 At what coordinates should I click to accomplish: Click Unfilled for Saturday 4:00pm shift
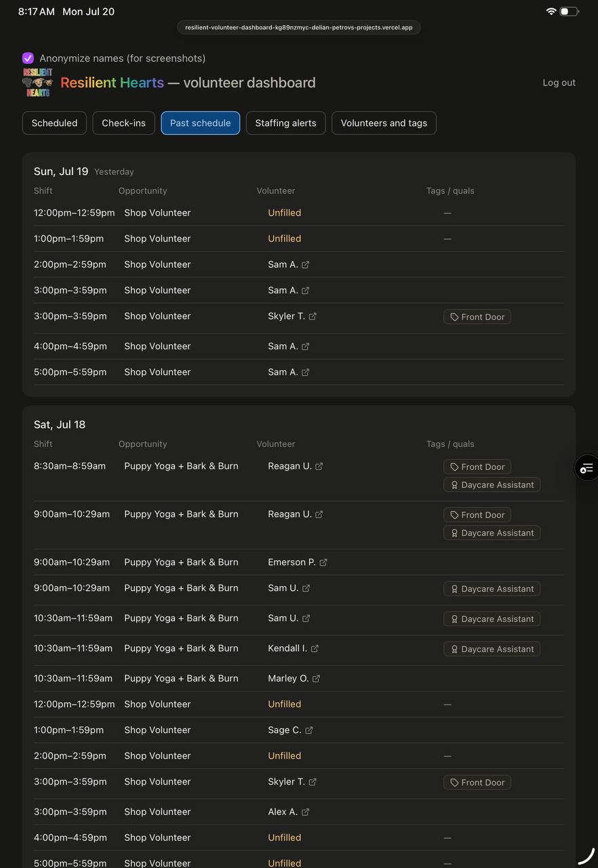click(x=284, y=838)
